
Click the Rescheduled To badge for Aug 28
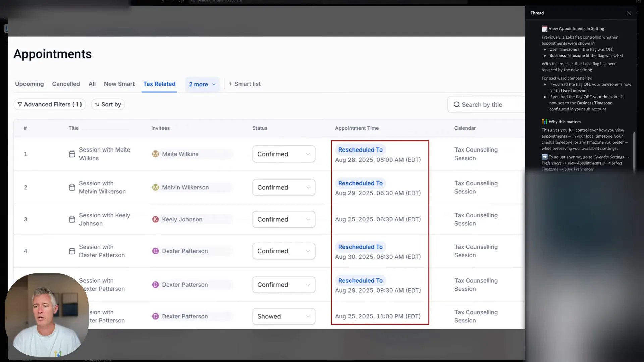point(360,150)
